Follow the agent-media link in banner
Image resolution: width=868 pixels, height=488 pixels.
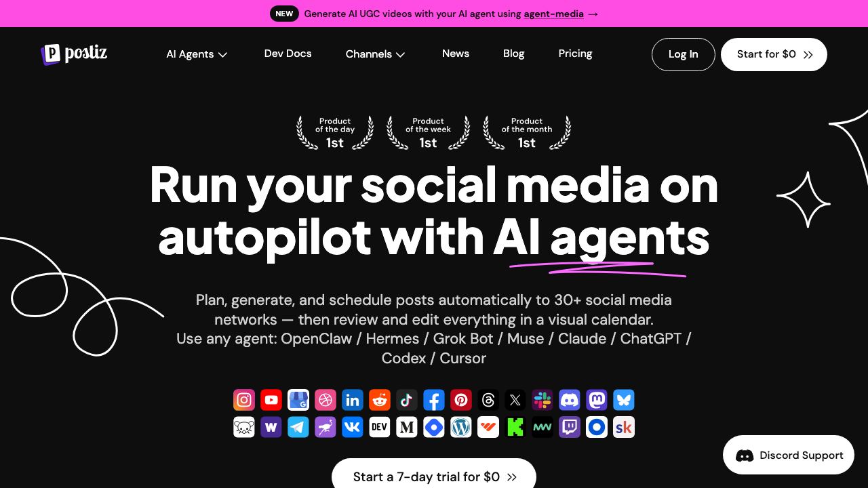click(x=553, y=14)
